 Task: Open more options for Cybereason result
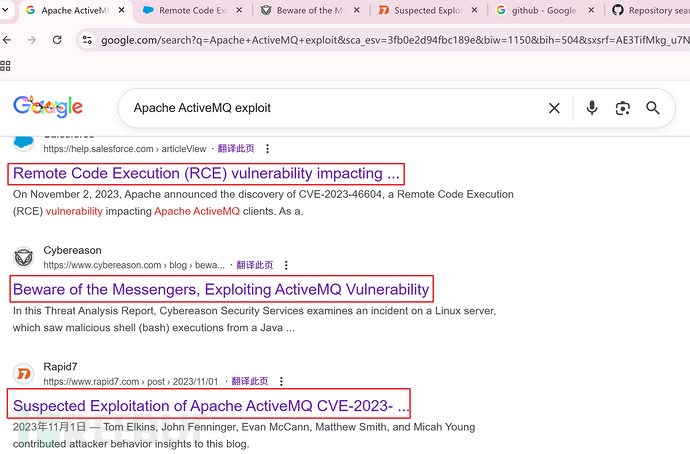(x=287, y=265)
